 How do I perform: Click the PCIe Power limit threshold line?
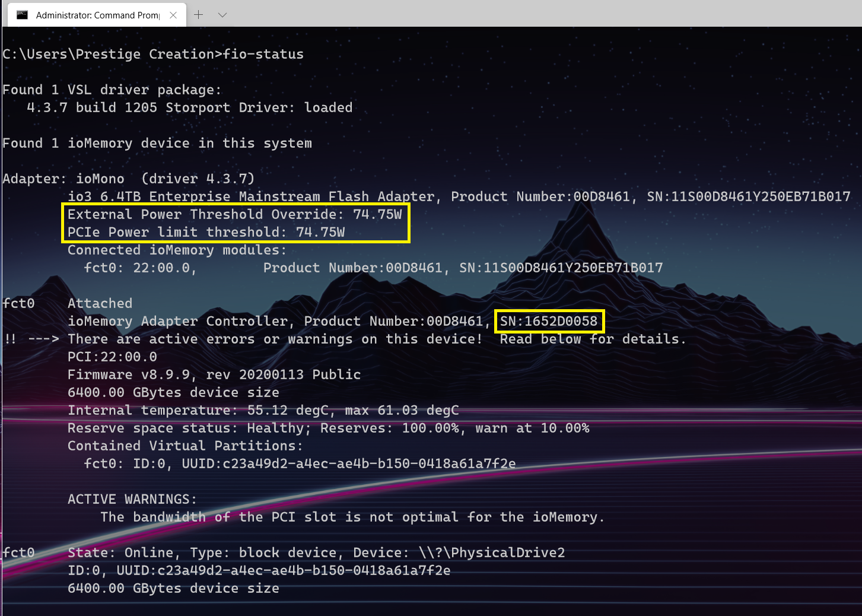click(206, 232)
